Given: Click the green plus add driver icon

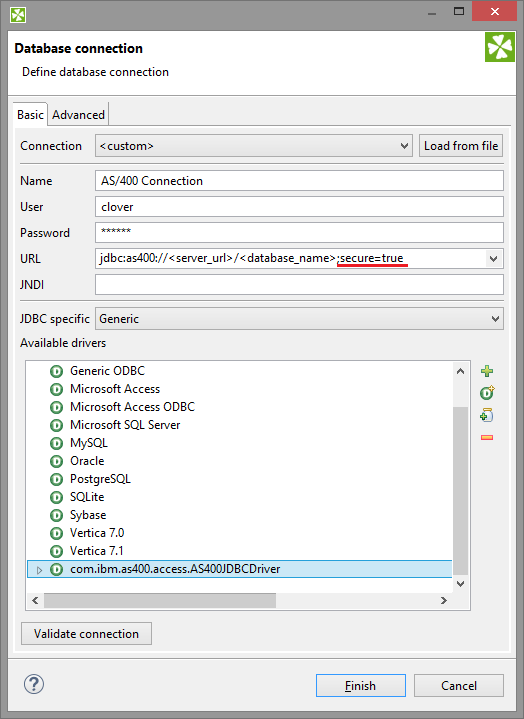Looking at the screenshot, I should click(487, 371).
